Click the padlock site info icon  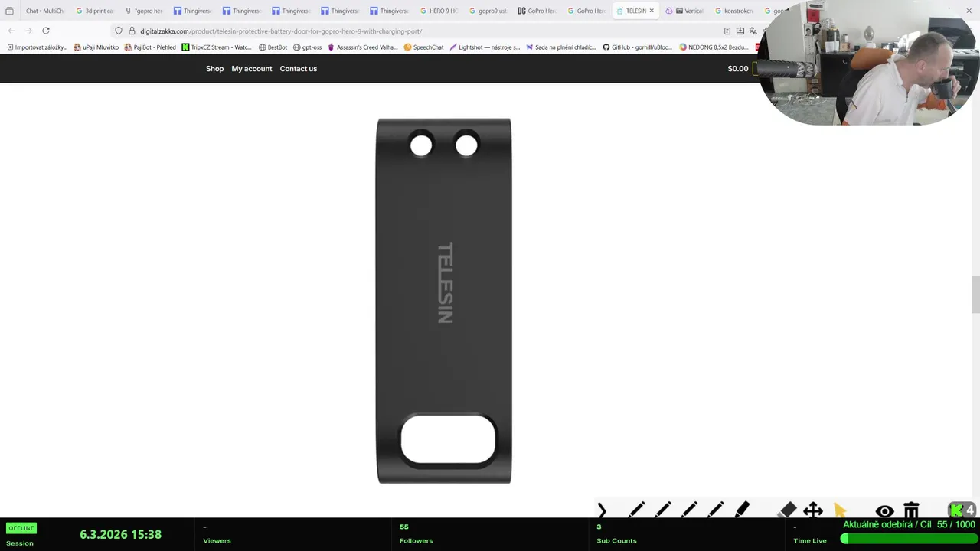pos(132,31)
